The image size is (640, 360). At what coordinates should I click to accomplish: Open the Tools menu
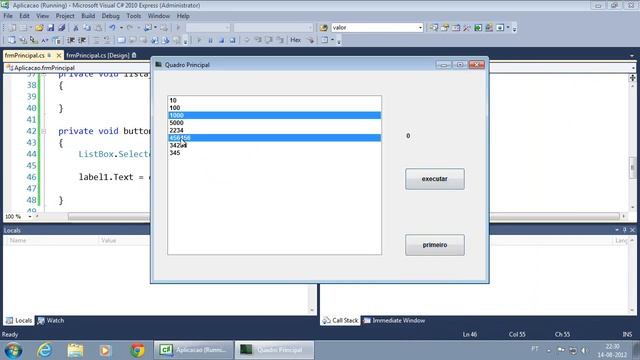point(133,16)
